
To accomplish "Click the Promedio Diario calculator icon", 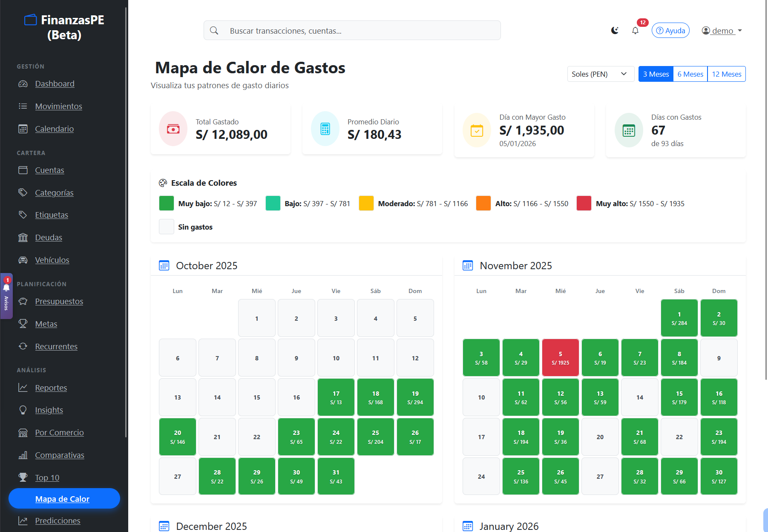I will tap(325, 129).
